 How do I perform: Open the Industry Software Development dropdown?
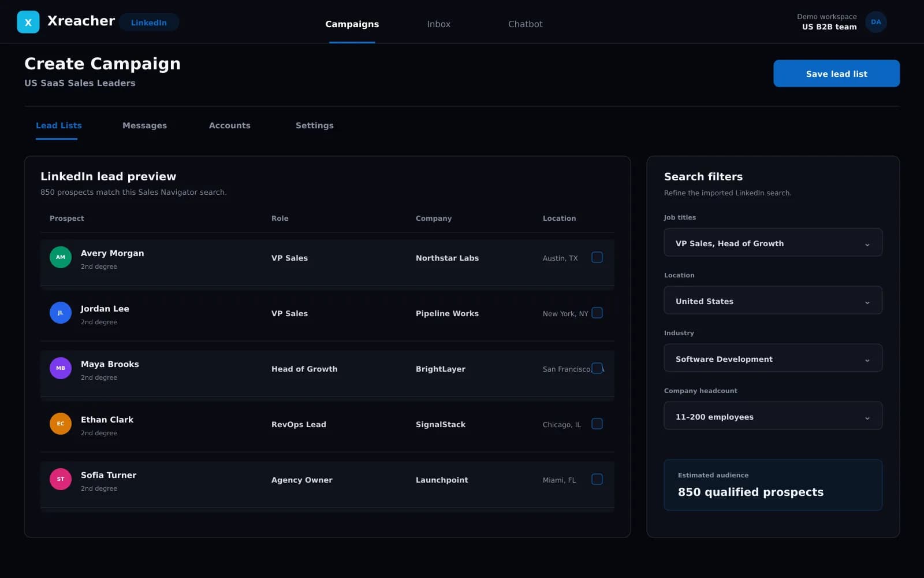773,358
